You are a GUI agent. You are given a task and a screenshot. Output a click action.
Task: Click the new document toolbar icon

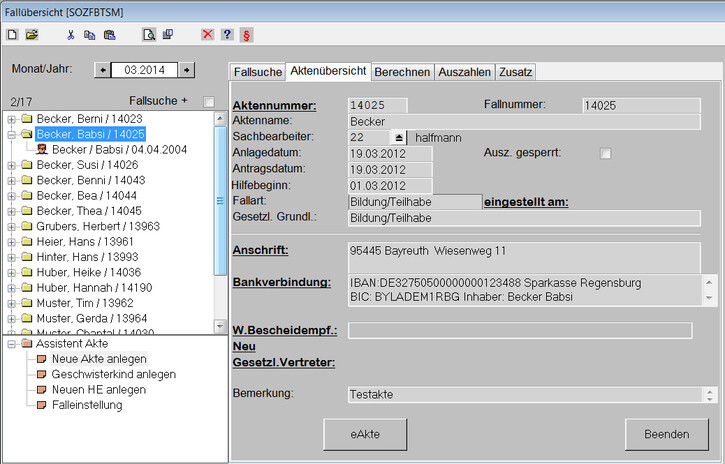pyautogui.click(x=12, y=34)
